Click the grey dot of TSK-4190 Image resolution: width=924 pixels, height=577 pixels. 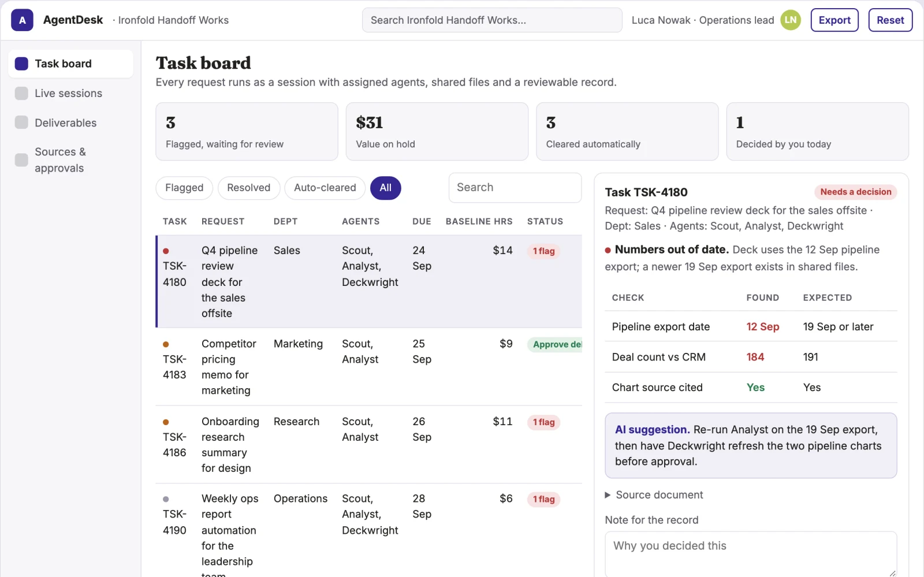pos(166,499)
